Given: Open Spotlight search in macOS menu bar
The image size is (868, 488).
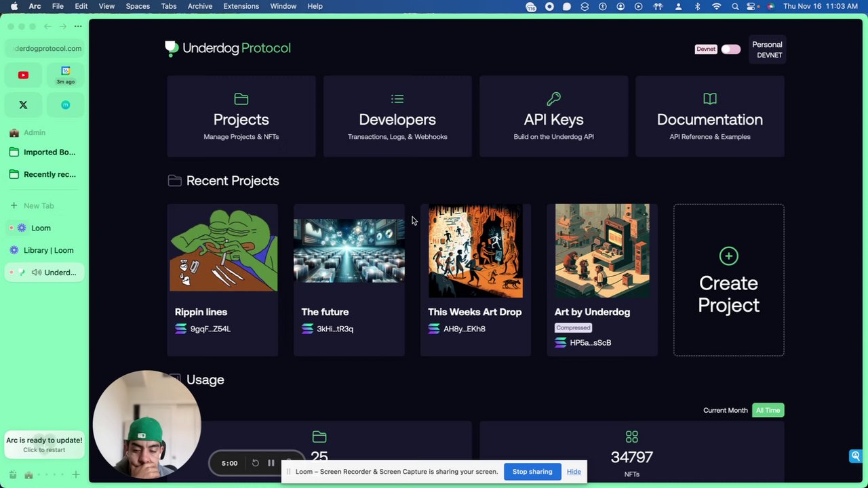Looking at the screenshot, I should point(735,6).
